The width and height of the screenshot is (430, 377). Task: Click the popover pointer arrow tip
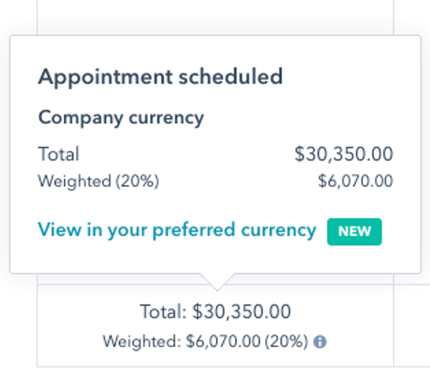pos(217,287)
